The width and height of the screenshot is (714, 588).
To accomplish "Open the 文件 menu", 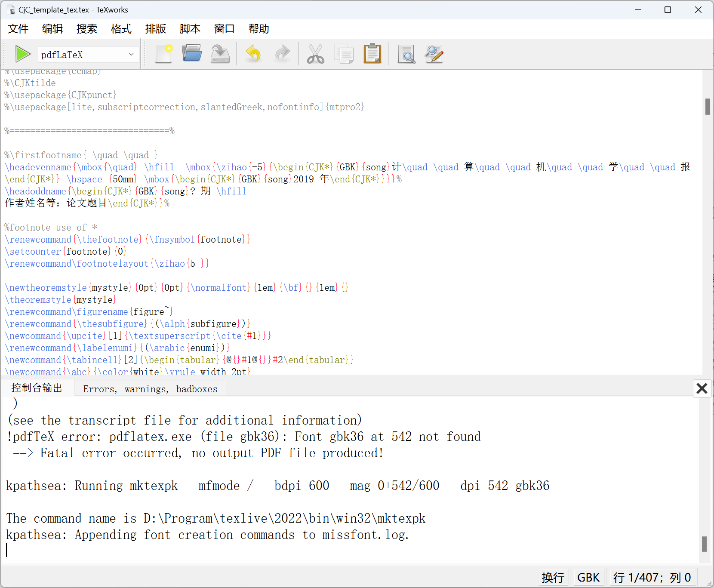I will click(18, 29).
